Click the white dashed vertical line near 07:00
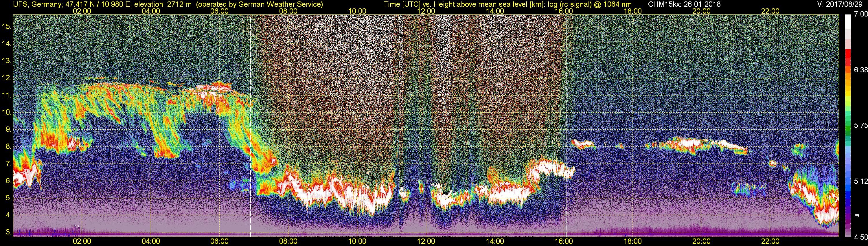 click(250, 125)
